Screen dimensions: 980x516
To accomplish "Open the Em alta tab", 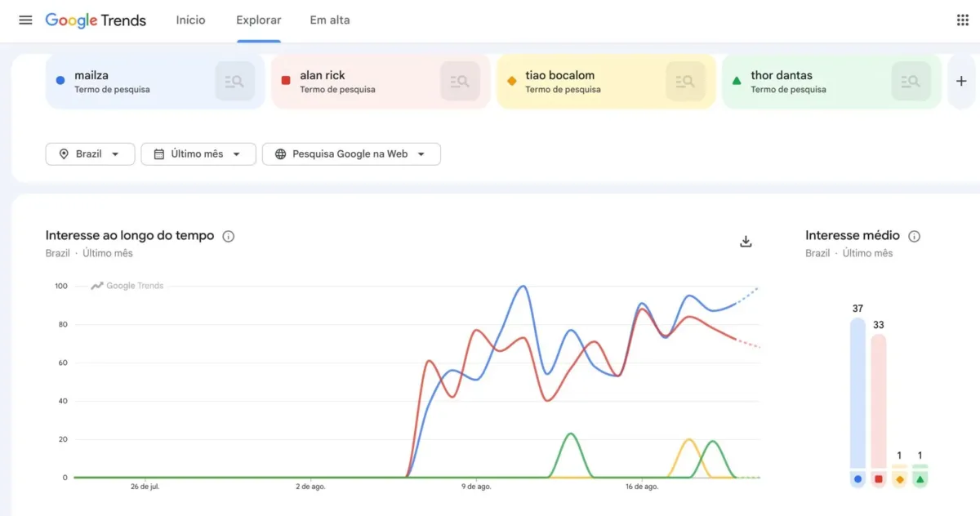I will [x=330, y=20].
